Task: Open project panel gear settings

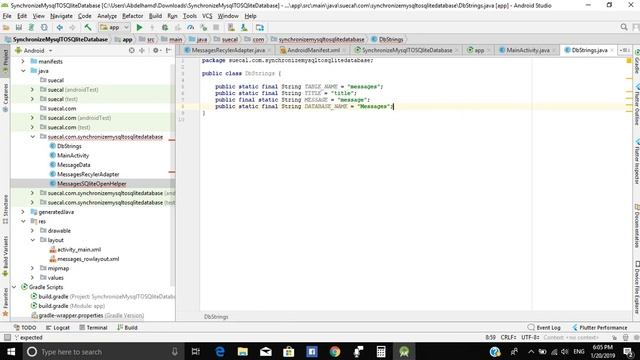Action: [x=156, y=51]
